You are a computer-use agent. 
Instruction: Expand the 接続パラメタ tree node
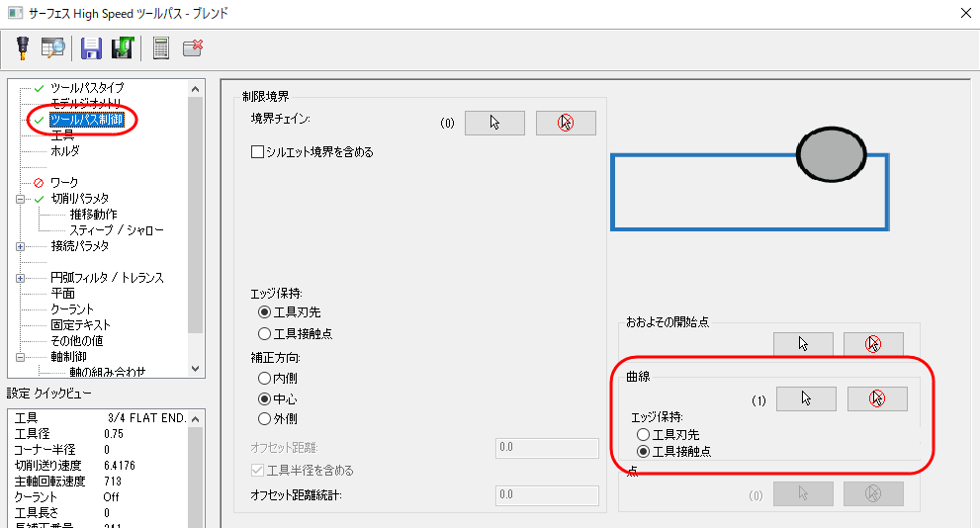(20, 246)
